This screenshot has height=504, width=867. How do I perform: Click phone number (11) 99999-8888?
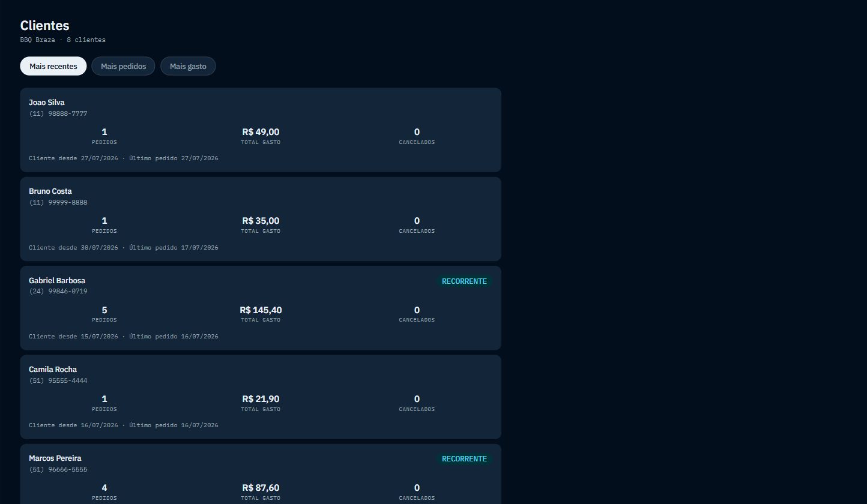pos(58,202)
